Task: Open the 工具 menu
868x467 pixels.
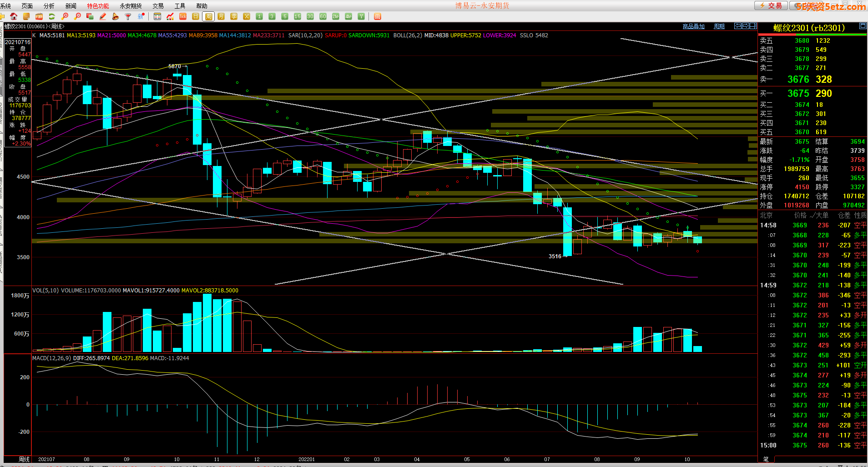Action: (180, 6)
